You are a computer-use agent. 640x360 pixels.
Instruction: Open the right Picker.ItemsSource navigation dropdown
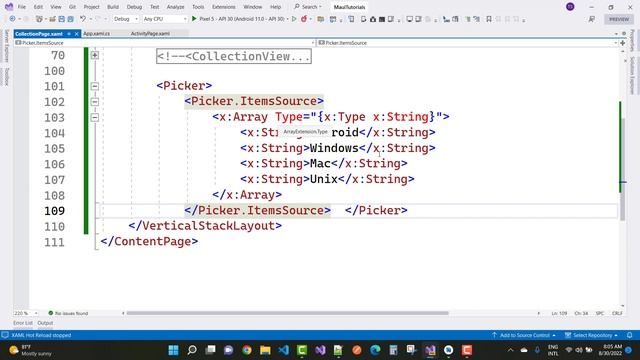pyautogui.click(x=468, y=42)
